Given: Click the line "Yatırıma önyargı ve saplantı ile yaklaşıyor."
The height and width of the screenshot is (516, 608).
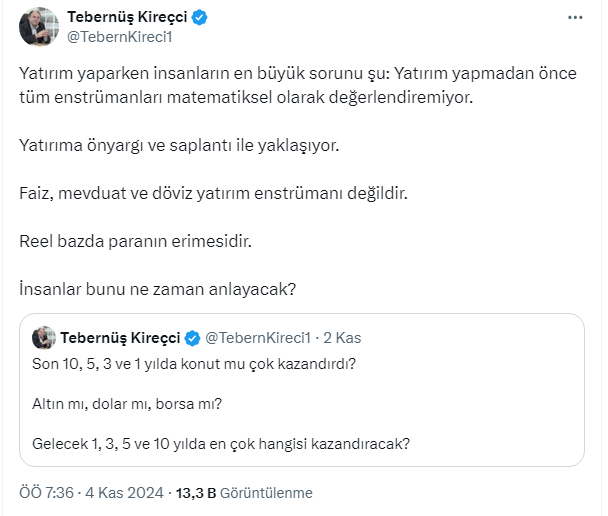Looking at the screenshot, I should [180, 146].
